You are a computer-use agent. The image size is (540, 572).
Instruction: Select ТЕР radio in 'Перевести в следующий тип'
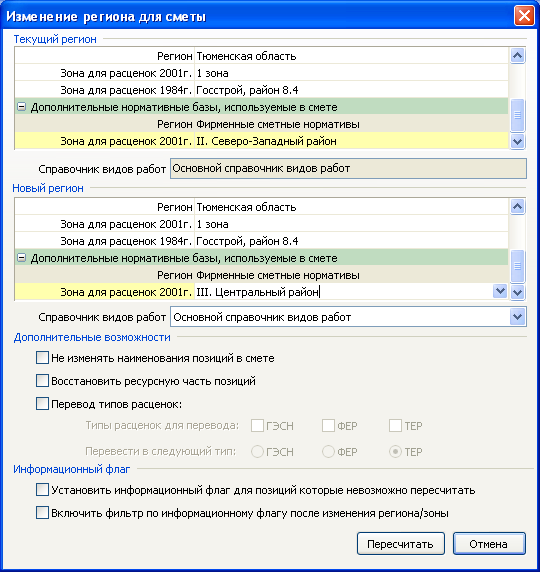point(395,452)
